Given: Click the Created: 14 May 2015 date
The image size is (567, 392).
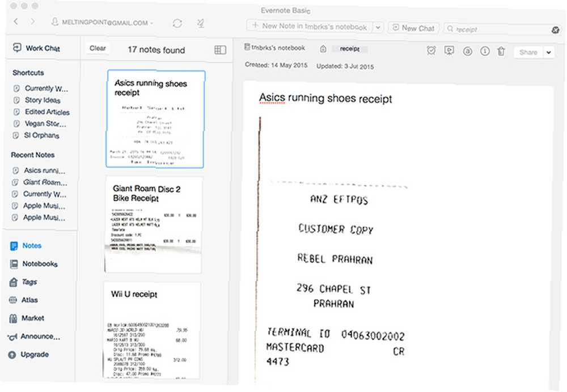Looking at the screenshot, I should pos(276,65).
